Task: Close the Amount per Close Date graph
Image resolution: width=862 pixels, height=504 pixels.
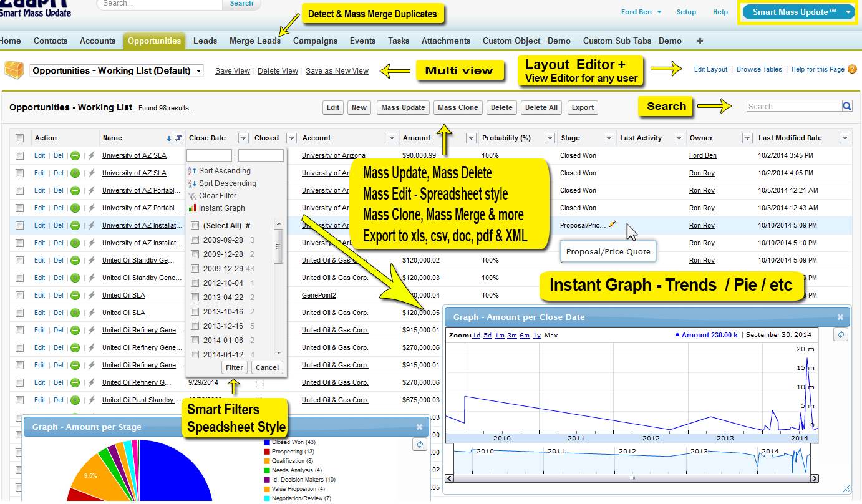Action: tap(840, 317)
